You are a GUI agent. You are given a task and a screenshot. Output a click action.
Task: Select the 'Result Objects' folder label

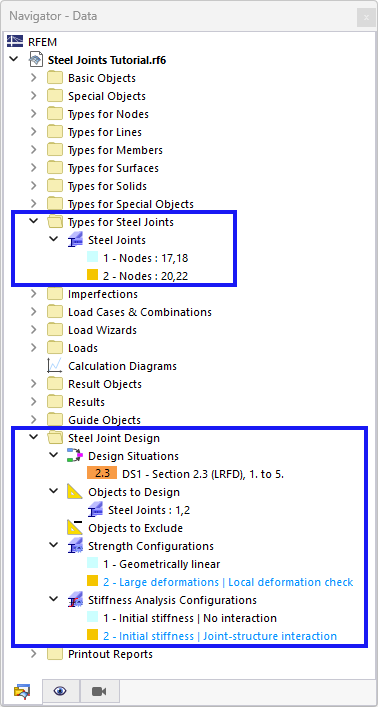(105, 384)
